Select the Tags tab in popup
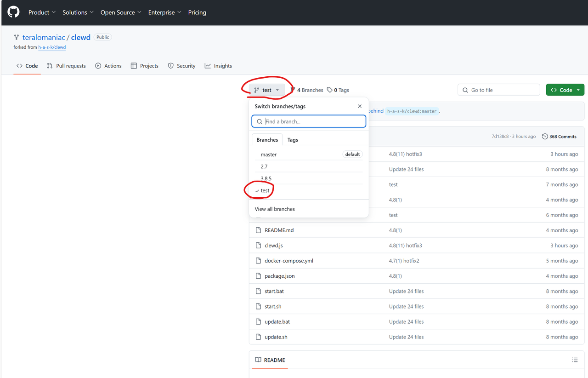 [x=293, y=140]
